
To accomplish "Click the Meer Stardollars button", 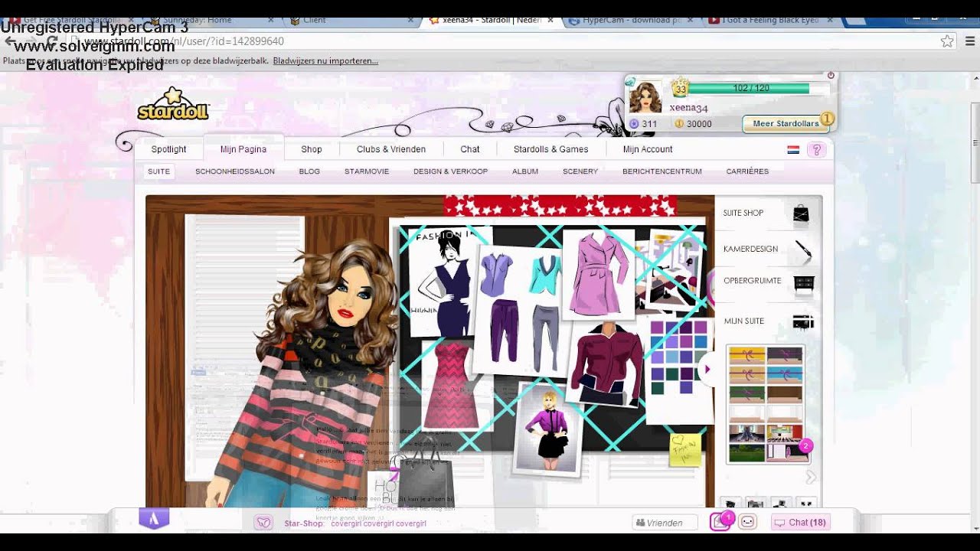I will coord(786,123).
